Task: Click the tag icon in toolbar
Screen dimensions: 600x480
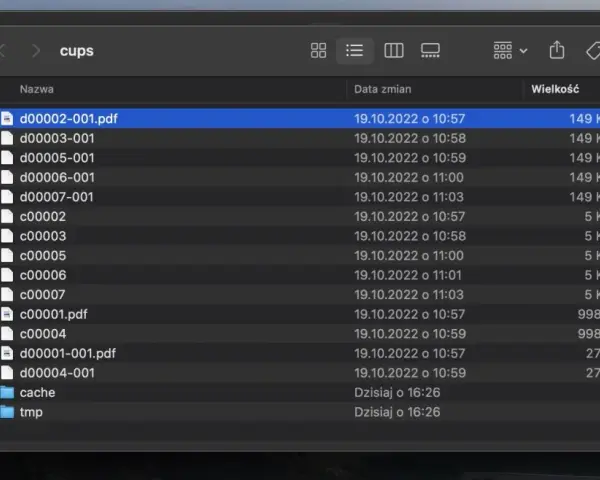Action: pos(593,51)
